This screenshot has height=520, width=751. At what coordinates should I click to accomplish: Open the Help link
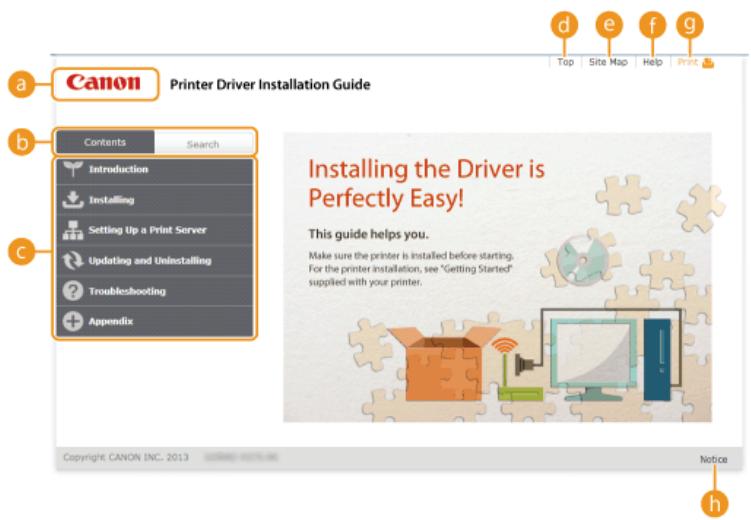tap(652, 62)
